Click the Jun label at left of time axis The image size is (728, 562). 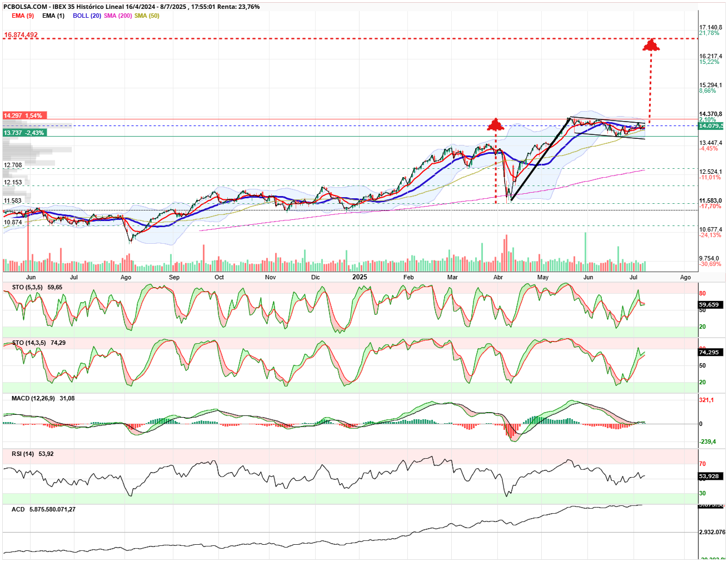[31, 277]
